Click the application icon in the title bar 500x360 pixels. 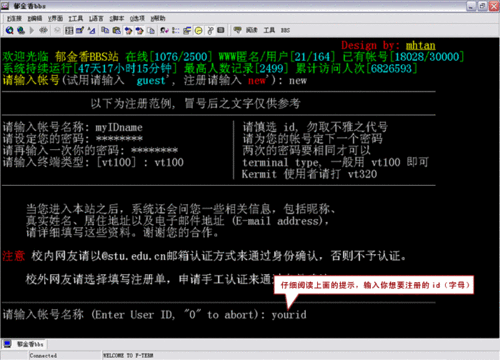5,6
